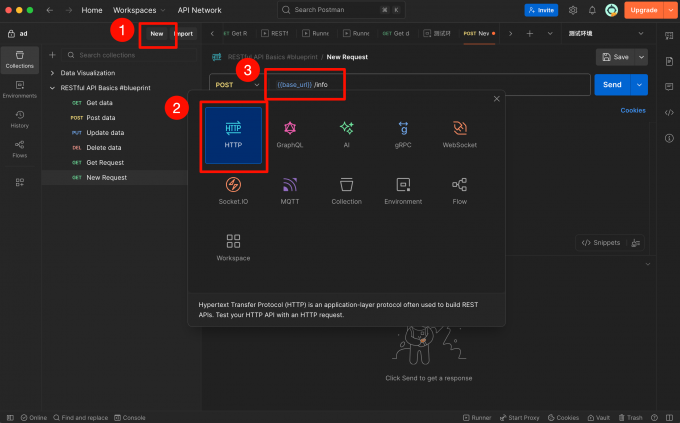The width and height of the screenshot is (680, 423).
Task: Create a new Collection from the dialog
Action: pos(347,192)
